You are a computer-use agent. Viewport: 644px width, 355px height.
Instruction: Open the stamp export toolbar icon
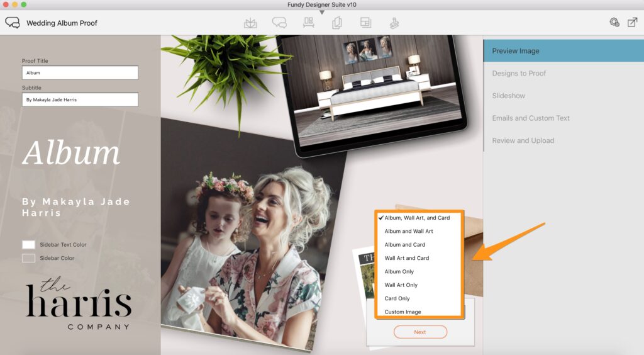point(394,23)
